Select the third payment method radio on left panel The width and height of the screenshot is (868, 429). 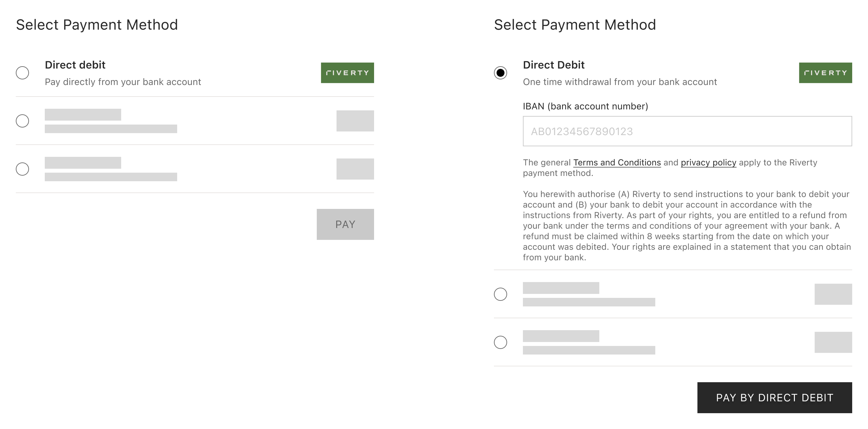pos(22,169)
